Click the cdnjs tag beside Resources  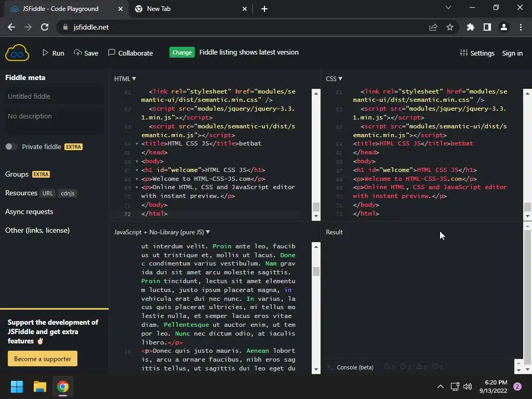point(68,193)
